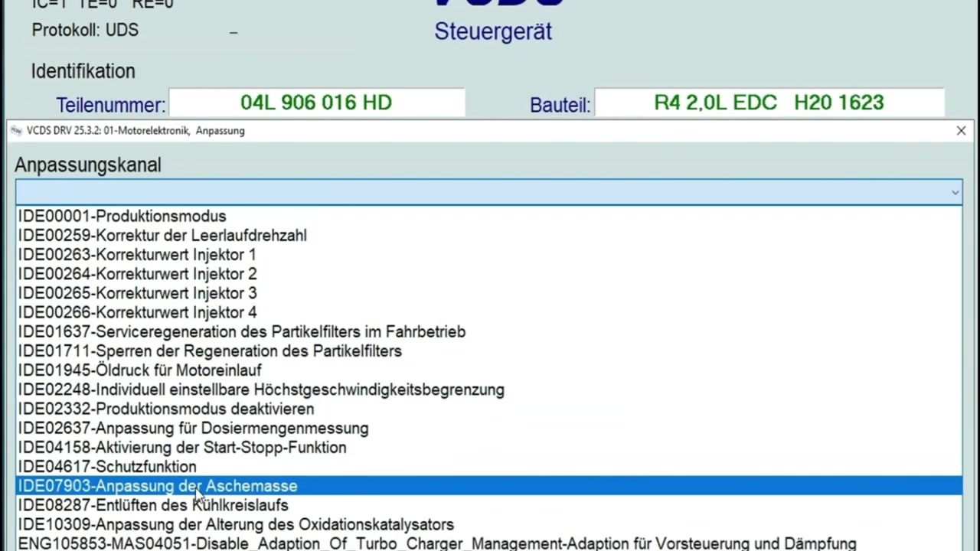
Task: Close the Anpassung dialog window
Action: coord(961,131)
